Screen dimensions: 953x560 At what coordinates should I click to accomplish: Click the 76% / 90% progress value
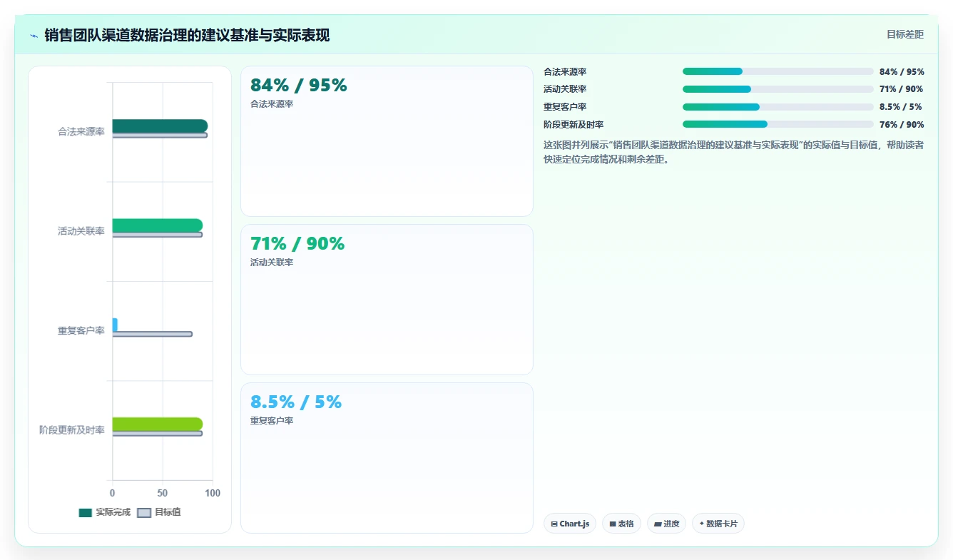[902, 125]
